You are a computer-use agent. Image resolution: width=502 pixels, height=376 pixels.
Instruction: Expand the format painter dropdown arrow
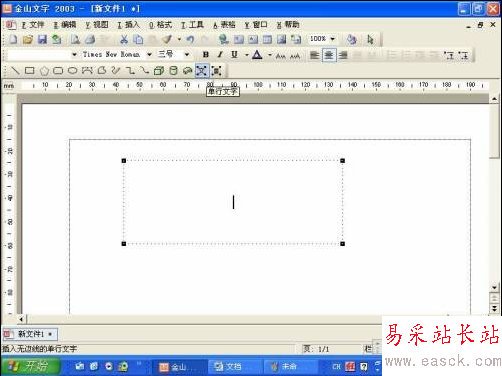pos(179,39)
